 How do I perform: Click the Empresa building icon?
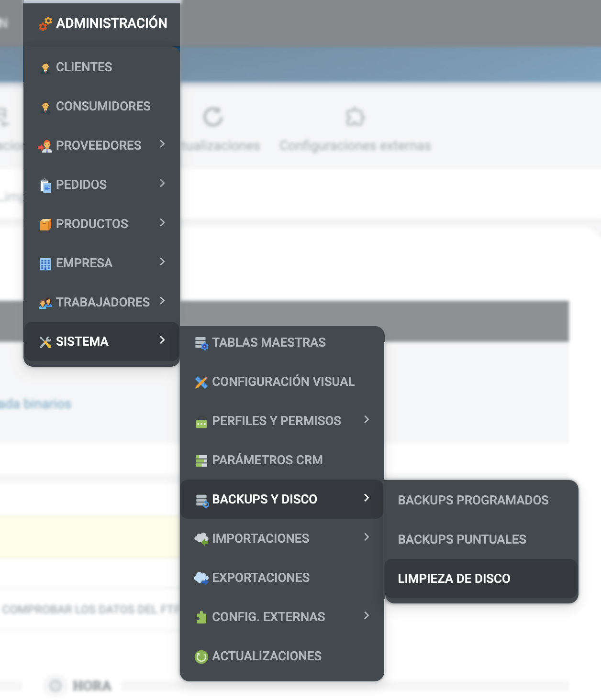pyautogui.click(x=45, y=264)
